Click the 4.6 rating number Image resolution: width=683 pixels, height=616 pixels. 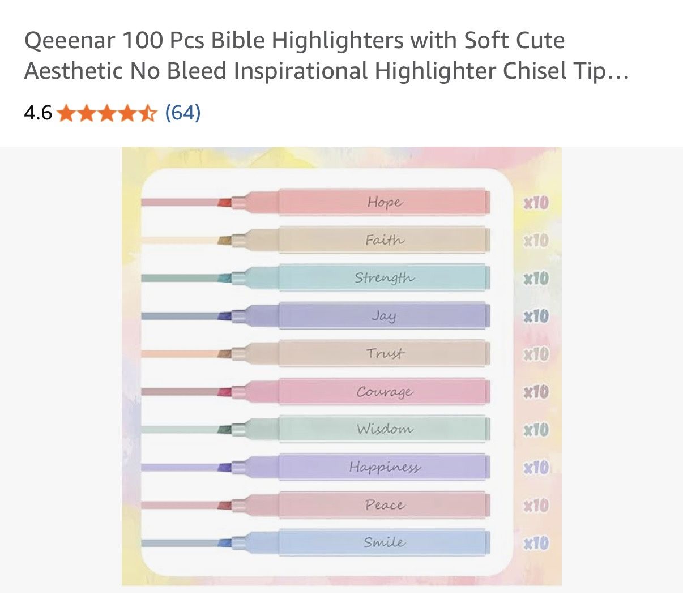coord(38,113)
